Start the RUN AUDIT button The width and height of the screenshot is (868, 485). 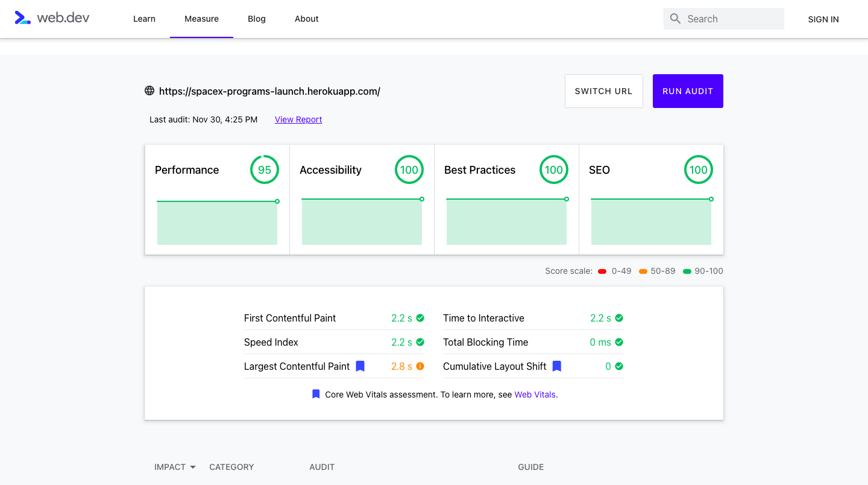688,91
